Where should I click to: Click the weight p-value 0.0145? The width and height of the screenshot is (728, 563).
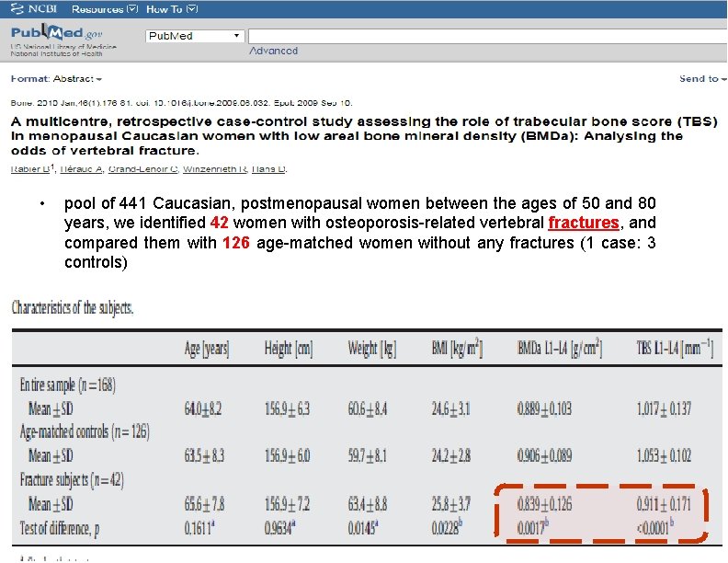pyautogui.click(x=362, y=528)
